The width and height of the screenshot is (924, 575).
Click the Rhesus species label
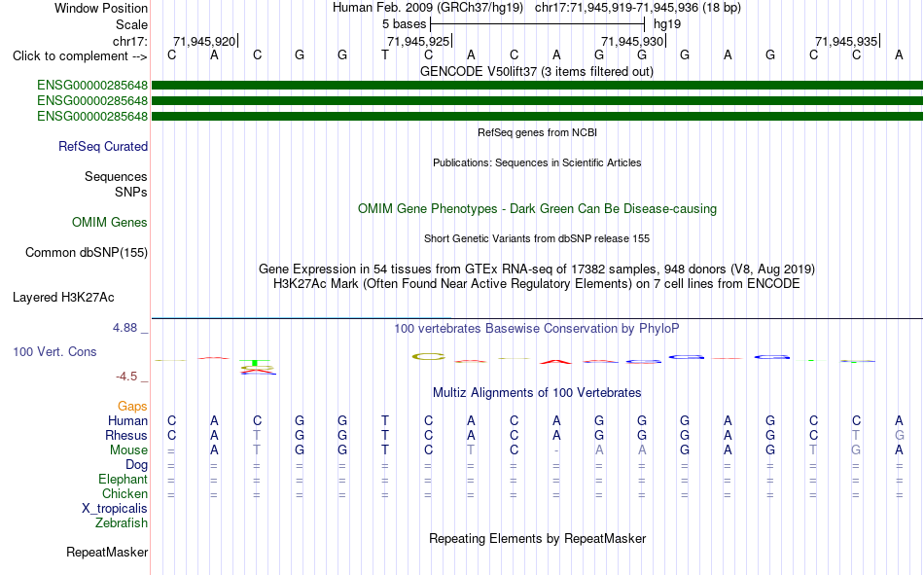point(126,435)
